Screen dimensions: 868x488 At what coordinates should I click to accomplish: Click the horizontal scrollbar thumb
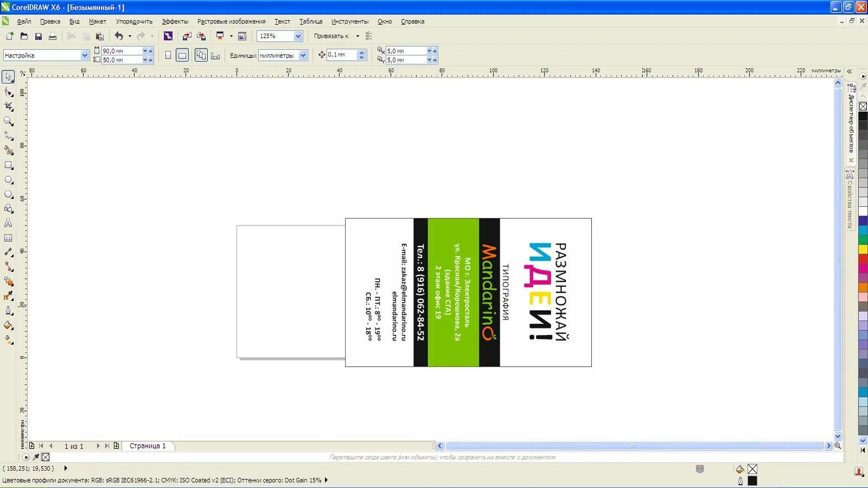[x=634, y=446]
